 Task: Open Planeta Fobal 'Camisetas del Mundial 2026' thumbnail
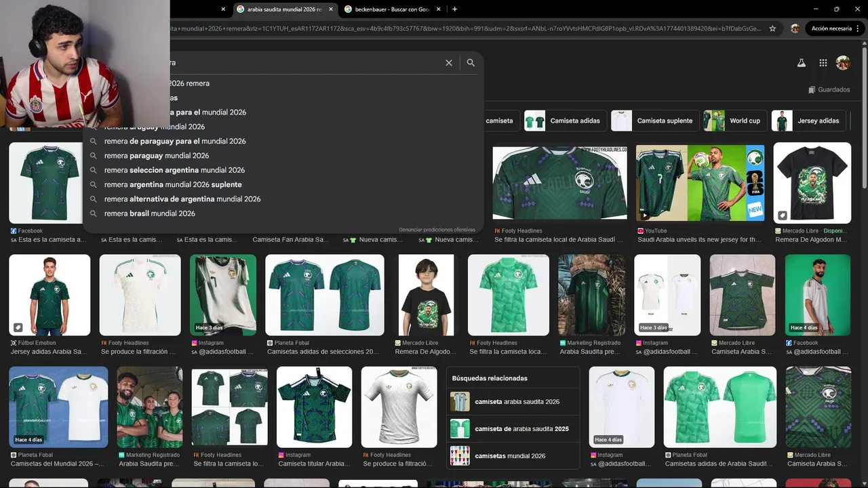pyautogui.click(x=58, y=407)
